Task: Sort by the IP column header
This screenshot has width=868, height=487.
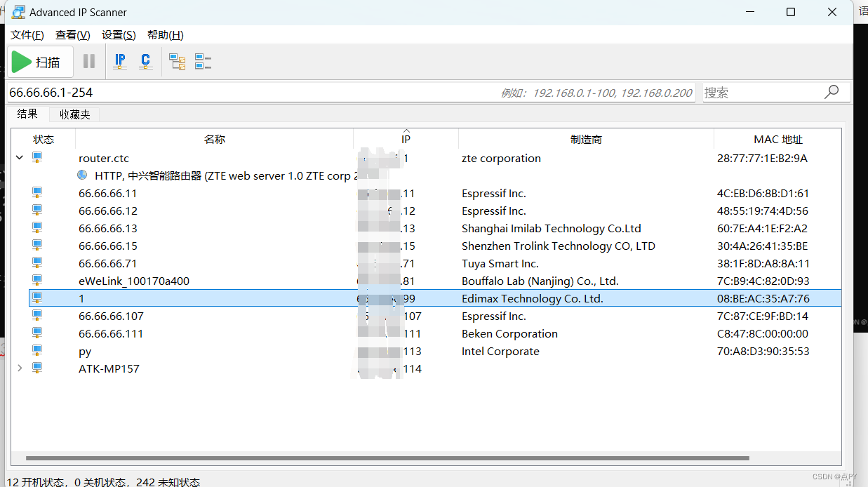Action: tap(406, 139)
